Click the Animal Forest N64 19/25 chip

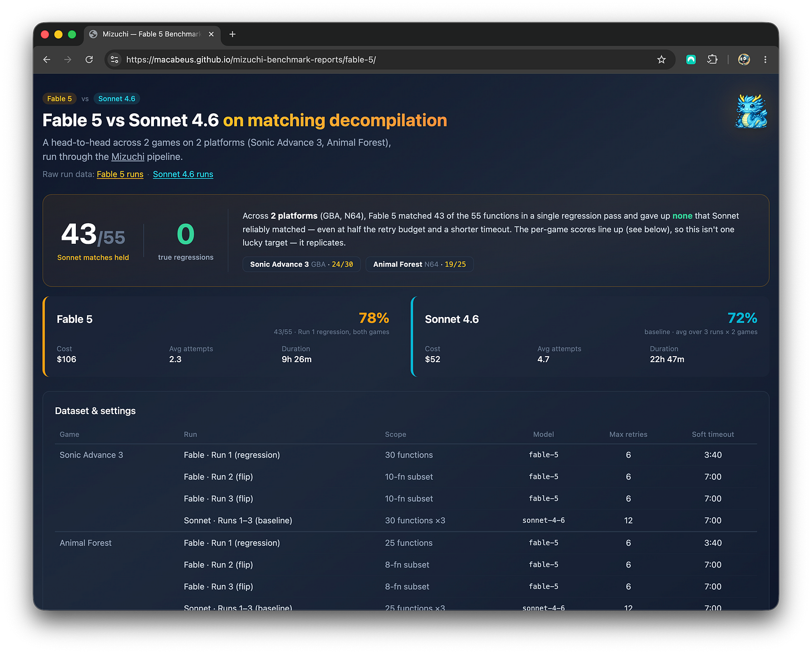(419, 265)
